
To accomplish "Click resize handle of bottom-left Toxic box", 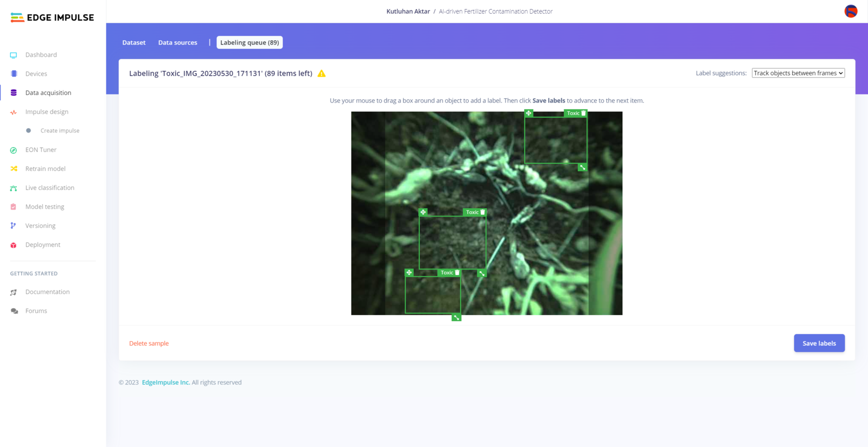I will (x=456, y=317).
